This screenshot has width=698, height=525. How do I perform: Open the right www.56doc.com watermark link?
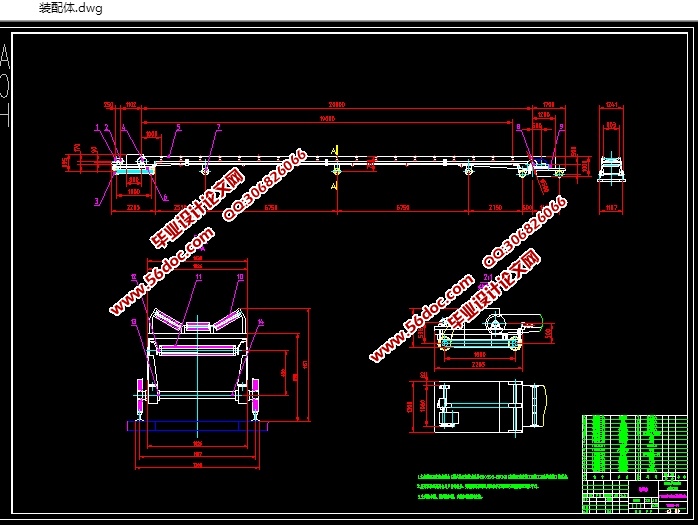click(420, 319)
